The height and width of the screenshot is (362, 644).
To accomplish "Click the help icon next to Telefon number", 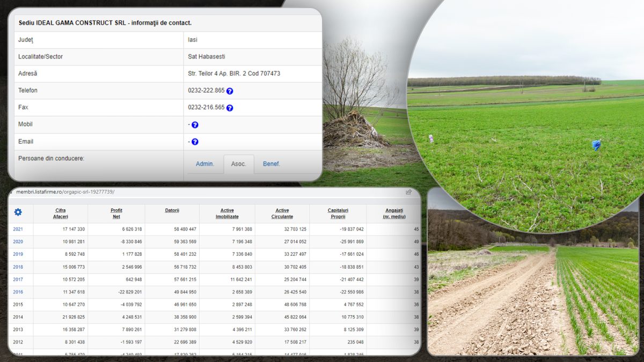I will coord(230,91).
